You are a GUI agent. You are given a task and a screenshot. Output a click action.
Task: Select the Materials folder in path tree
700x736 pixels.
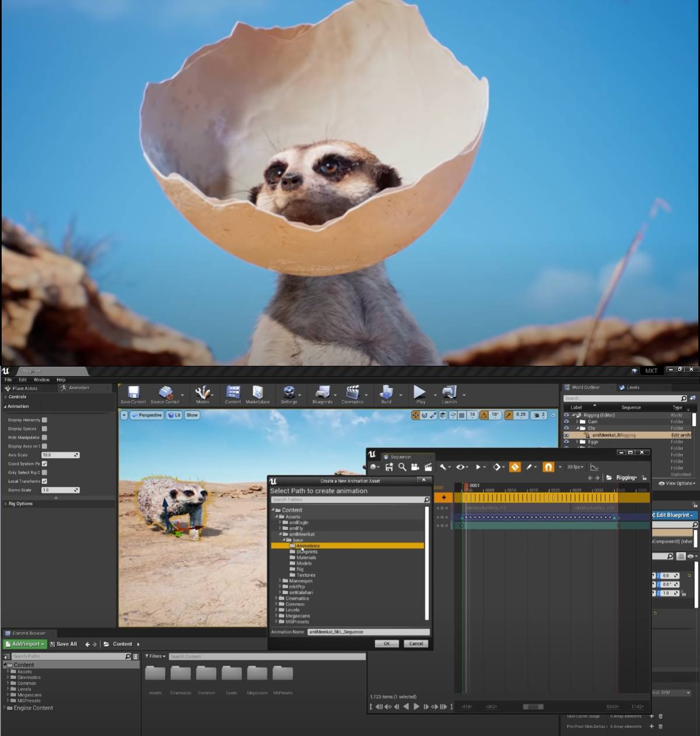(306, 557)
